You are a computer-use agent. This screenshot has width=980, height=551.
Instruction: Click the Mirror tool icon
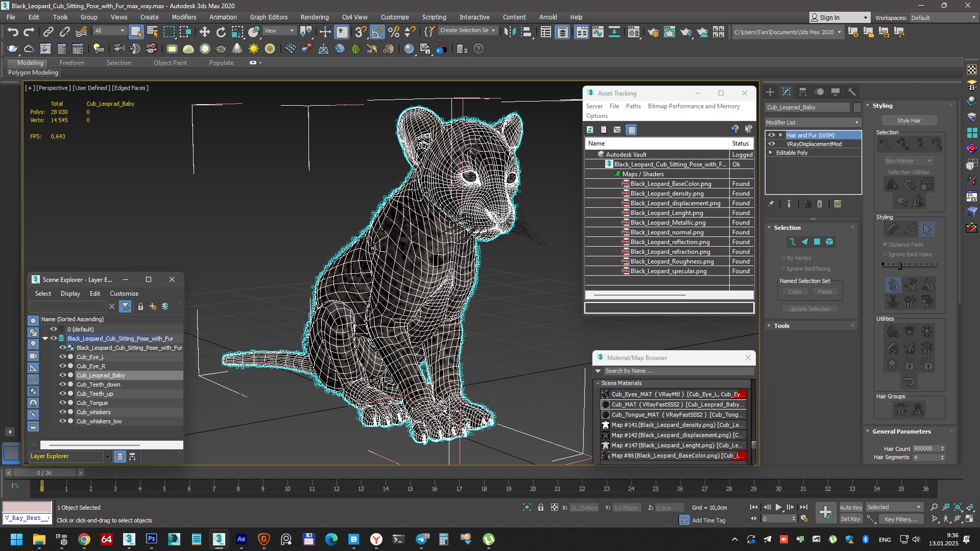click(x=510, y=32)
